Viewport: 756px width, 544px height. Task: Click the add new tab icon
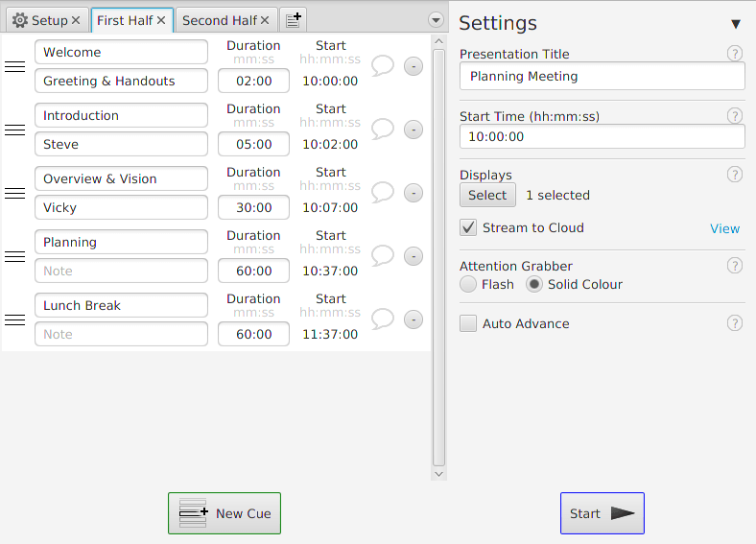point(294,20)
